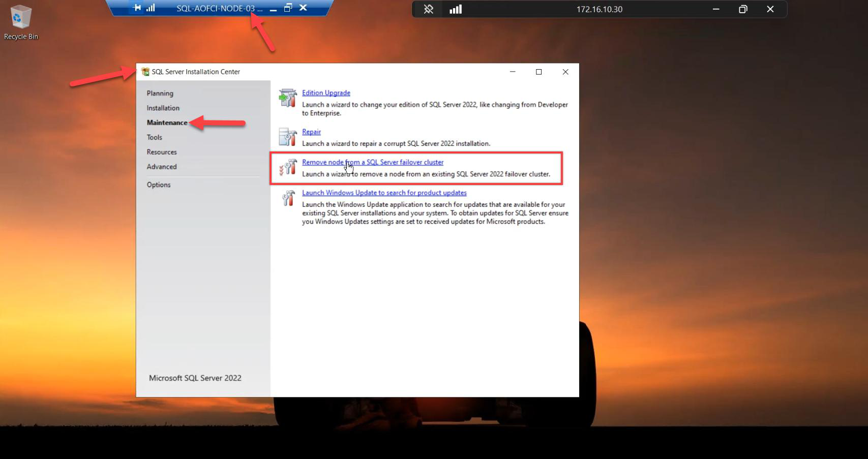Click the Repair wizard icon

pyautogui.click(x=288, y=137)
